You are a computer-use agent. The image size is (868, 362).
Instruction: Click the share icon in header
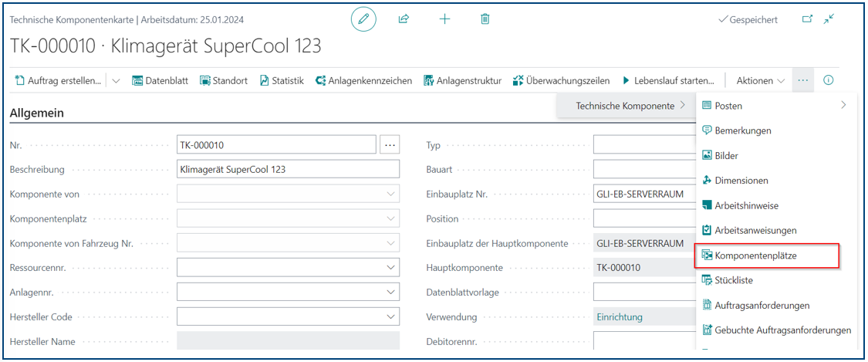pyautogui.click(x=404, y=19)
